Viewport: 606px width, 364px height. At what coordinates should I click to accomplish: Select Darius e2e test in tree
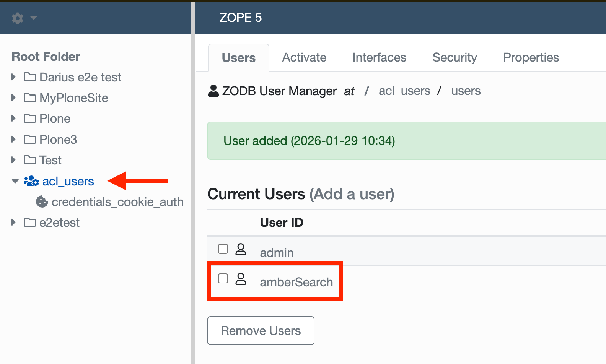(x=80, y=77)
